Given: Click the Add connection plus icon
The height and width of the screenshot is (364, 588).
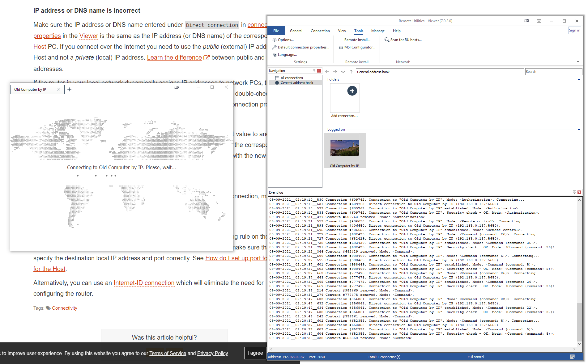Looking at the screenshot, I should pos(352,91).
